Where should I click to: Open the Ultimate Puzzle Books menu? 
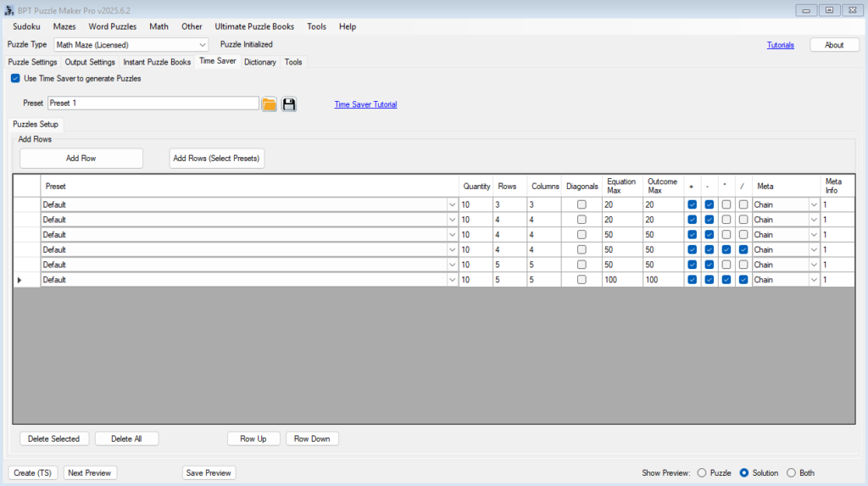[x=254, y=26]
